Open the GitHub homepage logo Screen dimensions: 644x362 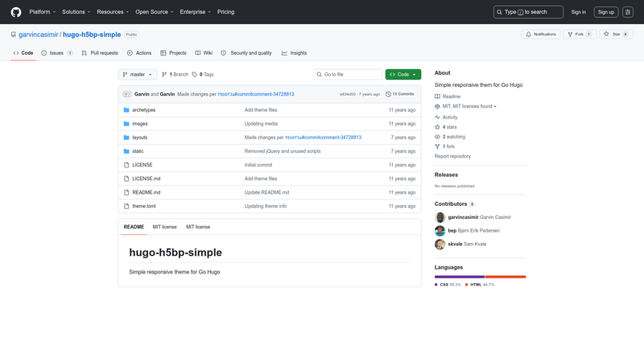[x=16, y=12]
